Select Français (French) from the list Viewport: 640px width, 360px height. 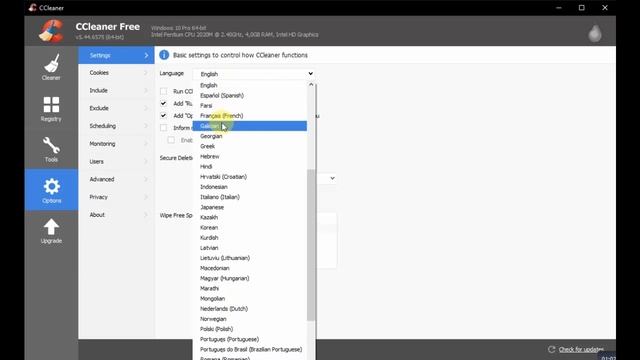coord(250,116)
